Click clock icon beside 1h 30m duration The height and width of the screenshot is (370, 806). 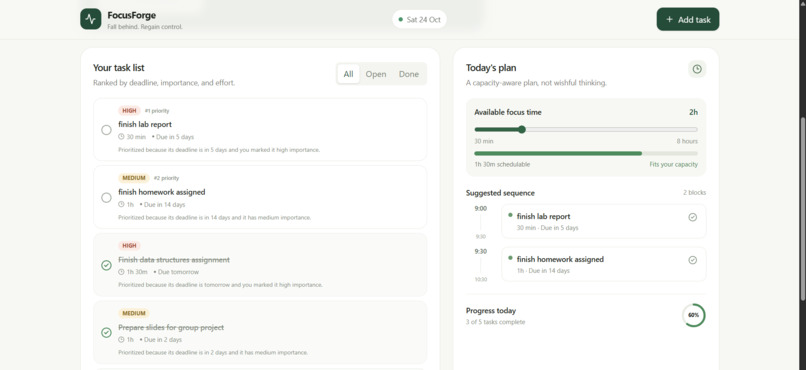[x=121, y=272]
